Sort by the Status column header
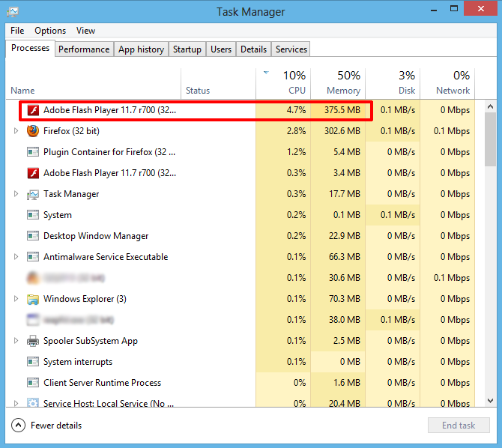Image resolution: width=502 pixels, height=448 pixels. click(x=218, y=84)
